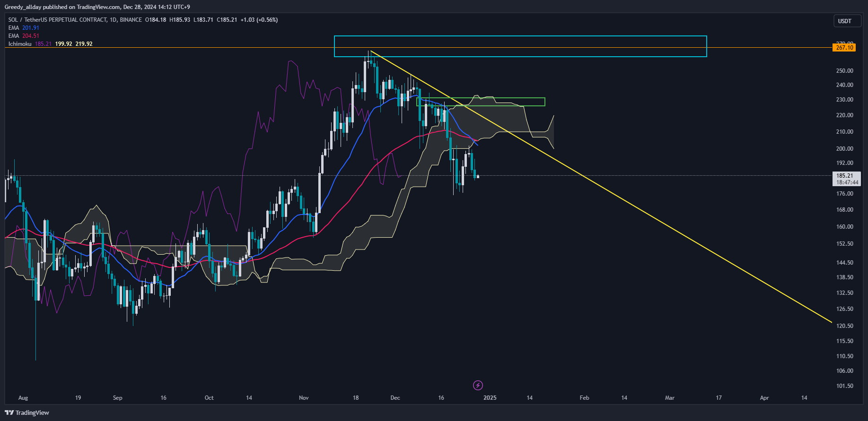Click the Mar label on the time axis
This screenshot has height=421, width=868.
670,398
